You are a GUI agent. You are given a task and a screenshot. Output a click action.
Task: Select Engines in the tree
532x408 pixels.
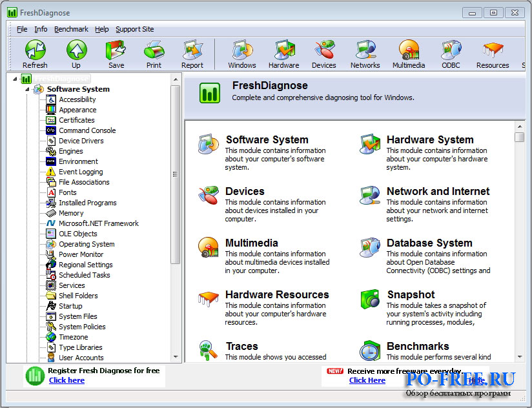tap(71, 151)
